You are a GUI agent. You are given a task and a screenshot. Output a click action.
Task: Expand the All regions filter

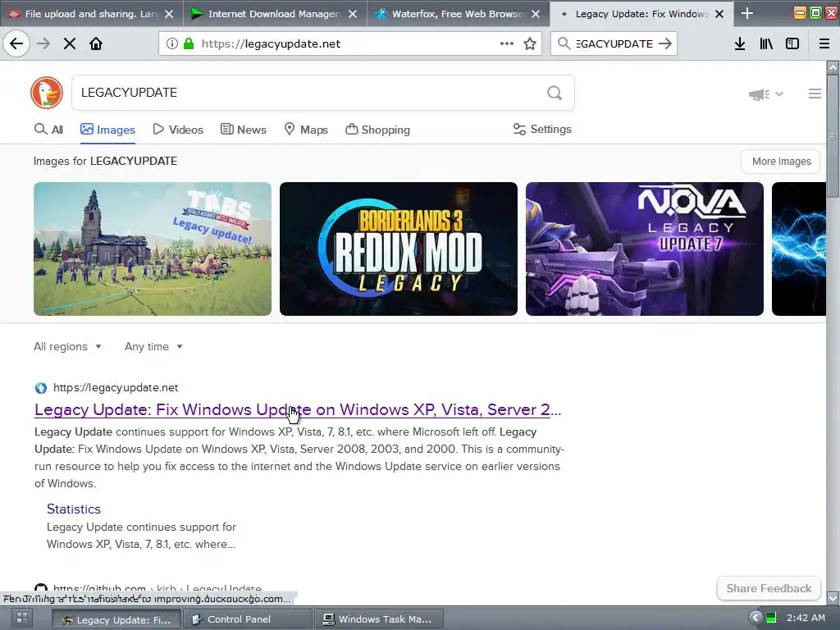coord(67,347)
